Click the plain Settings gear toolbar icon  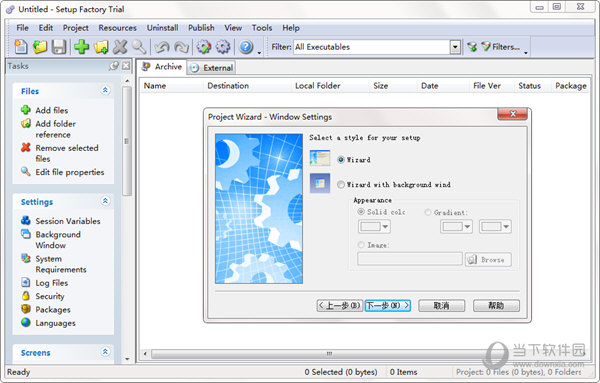tap(223, 47)
